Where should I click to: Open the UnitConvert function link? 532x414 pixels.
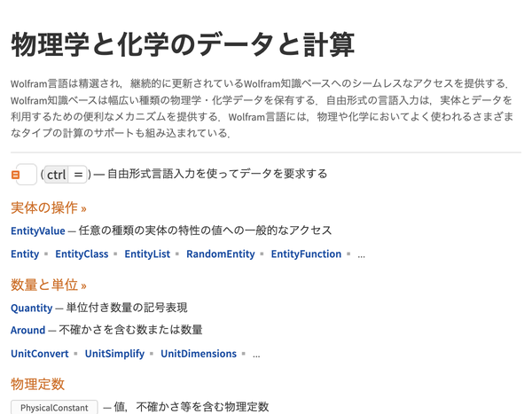pos(40,354)
